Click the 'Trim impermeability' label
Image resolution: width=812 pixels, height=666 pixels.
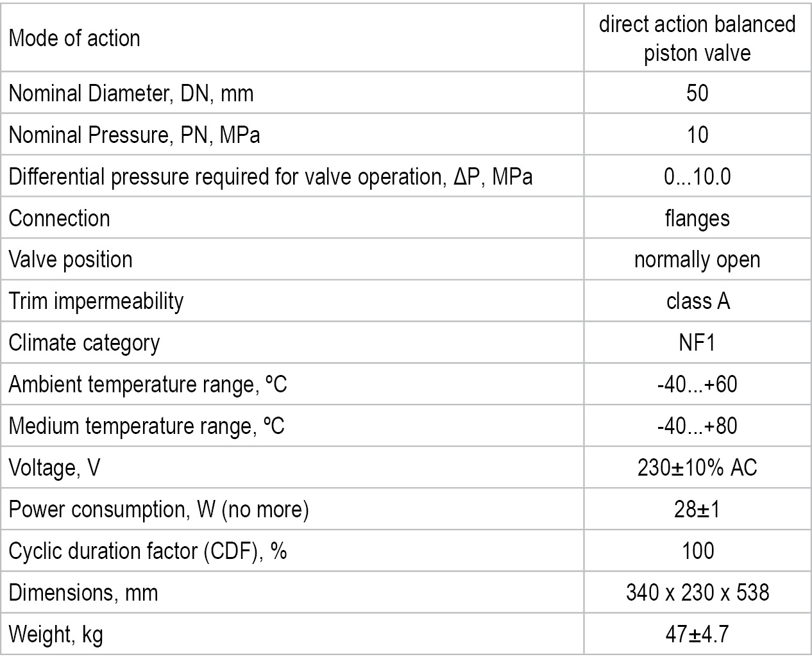(96, 301)
